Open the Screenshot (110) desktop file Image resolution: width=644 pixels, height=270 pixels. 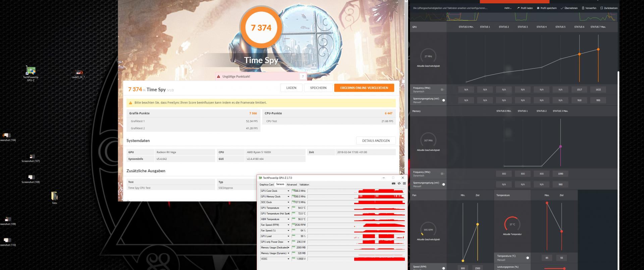8,242
